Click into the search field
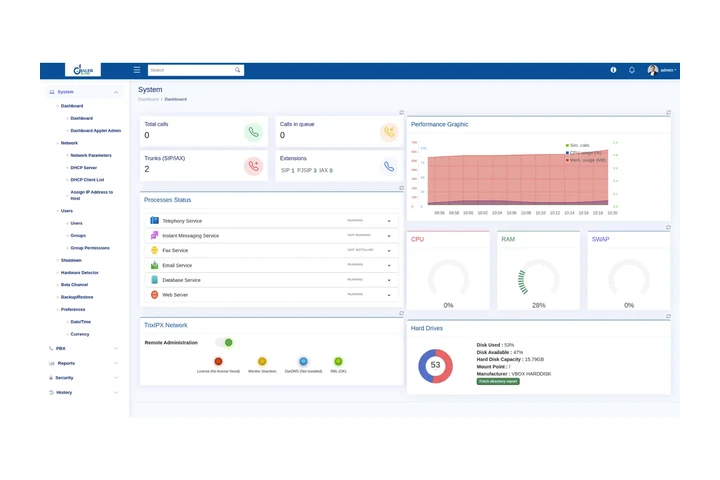This screenshot has width=720, height=480. coord(190,70)
